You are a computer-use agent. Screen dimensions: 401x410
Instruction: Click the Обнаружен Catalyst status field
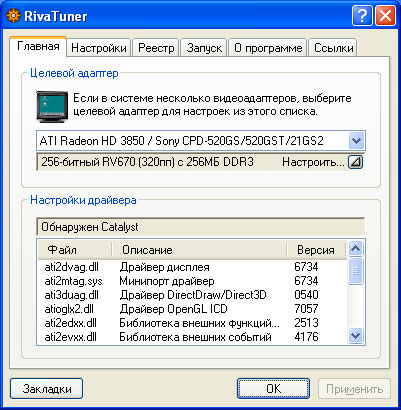pos(200,227)
